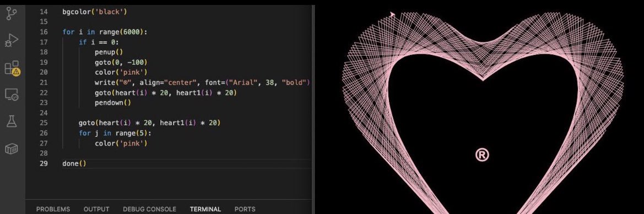Click line number 16 in the gutter

pos(43,32)
